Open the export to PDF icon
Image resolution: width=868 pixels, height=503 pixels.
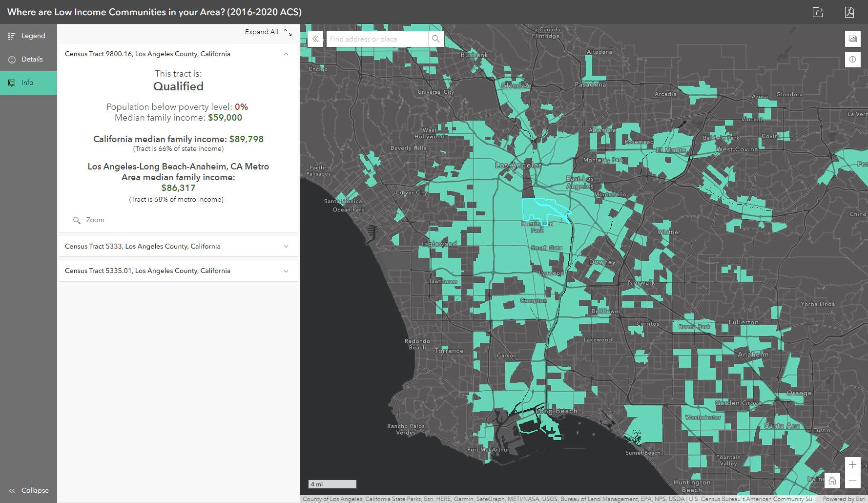click(849, 12)
